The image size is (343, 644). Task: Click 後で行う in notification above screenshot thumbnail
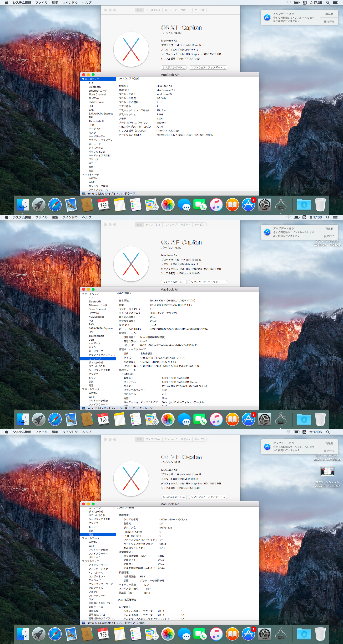[x=329, y=451]
